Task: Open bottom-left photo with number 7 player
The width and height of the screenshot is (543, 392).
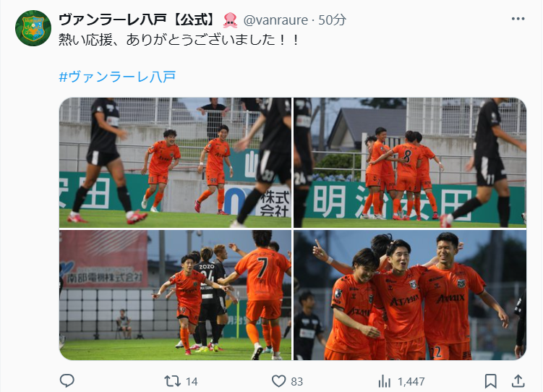Action: 175,295
